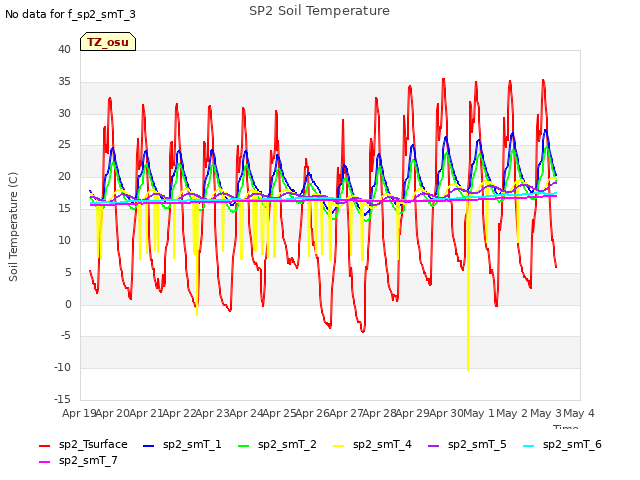Click the 40 y-axis tick label
Viewport: 640px width, 480px height.
pos(64,49)
